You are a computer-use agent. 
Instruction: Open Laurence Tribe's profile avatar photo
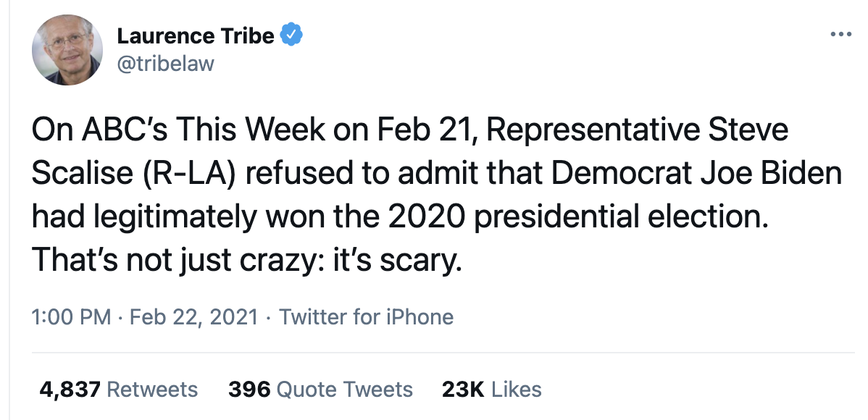pos(67,50)
